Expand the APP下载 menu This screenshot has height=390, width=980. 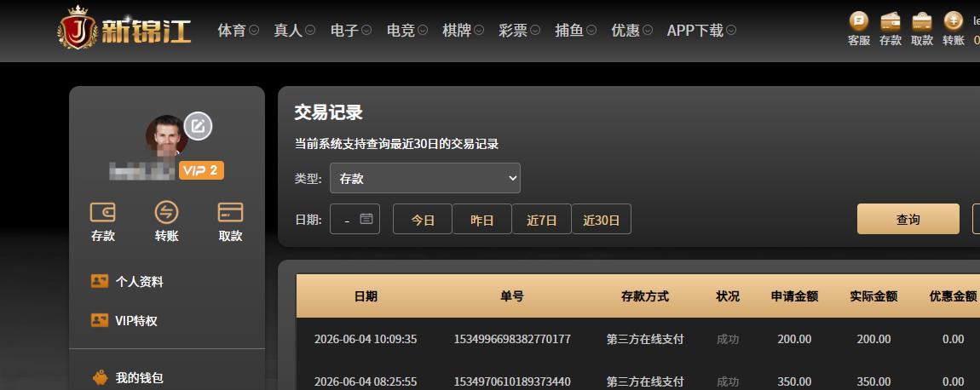pyautogui.click(x=702, y=30)
